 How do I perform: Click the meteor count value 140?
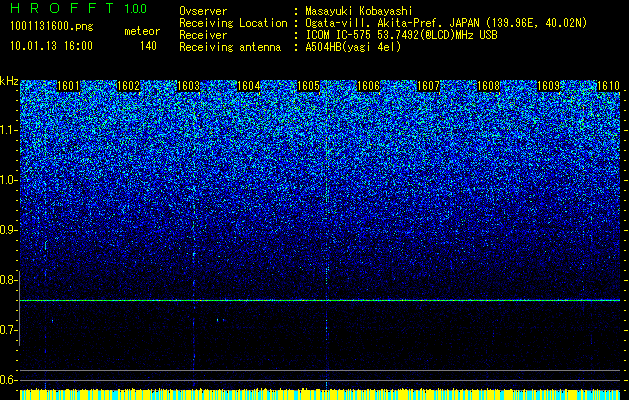pyautogui.click(x=148, y=46)
